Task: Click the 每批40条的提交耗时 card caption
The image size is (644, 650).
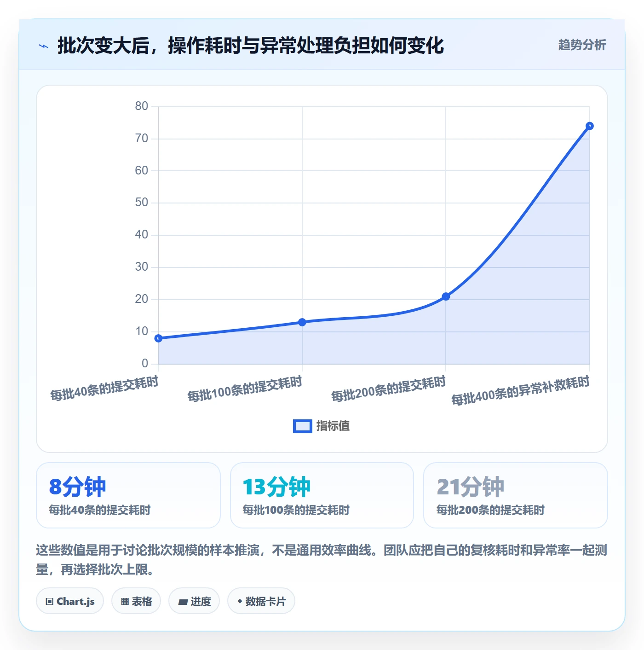Action: coord(100,510)
